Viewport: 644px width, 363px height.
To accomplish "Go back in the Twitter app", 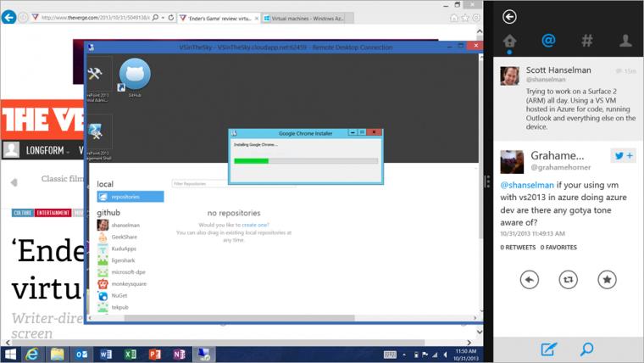I will (509, 17).
